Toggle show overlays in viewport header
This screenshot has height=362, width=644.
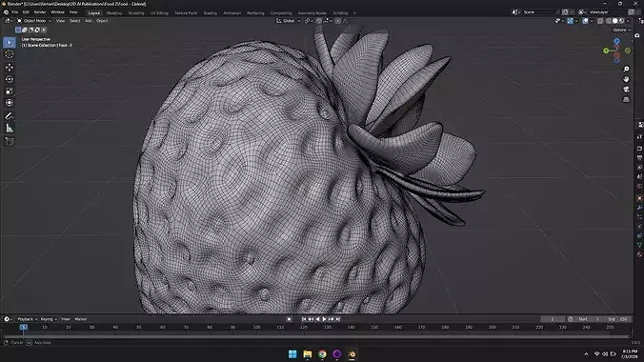pos(585,21)
